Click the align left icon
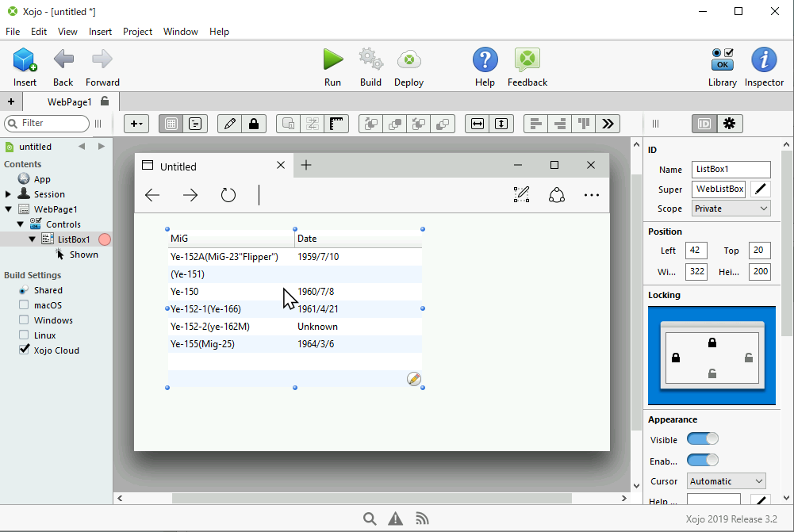This screenshot has width=794, height=532. tap(535, 124)
